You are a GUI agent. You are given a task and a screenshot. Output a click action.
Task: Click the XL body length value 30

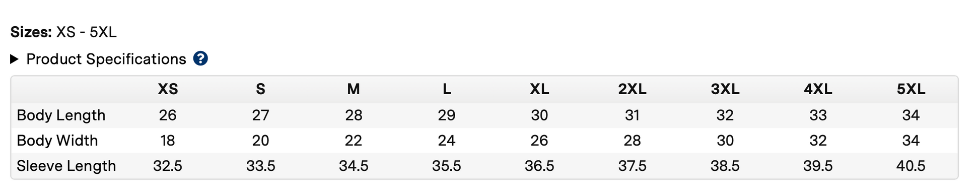(539, 115)
